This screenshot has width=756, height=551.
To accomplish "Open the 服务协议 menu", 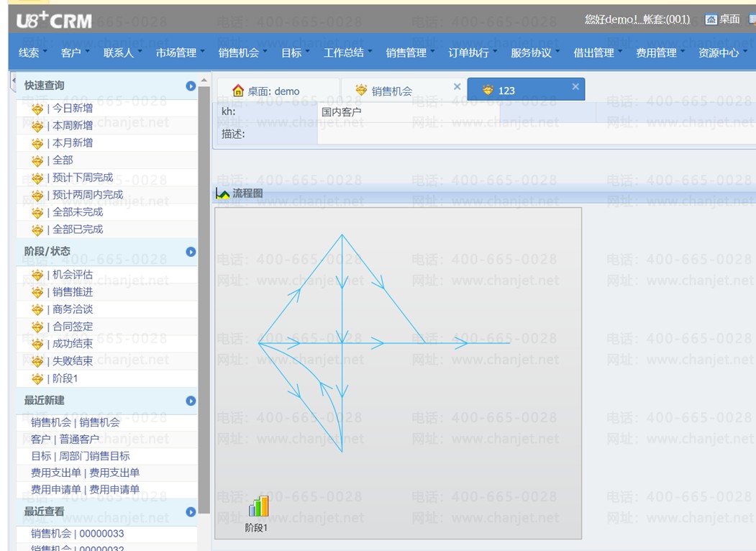I will pyautogui.click(x=535, y=53).
